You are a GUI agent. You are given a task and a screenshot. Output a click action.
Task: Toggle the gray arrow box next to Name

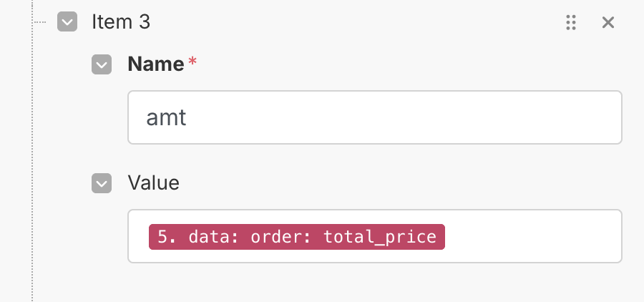pyautogui.click(x=102, y=65)
